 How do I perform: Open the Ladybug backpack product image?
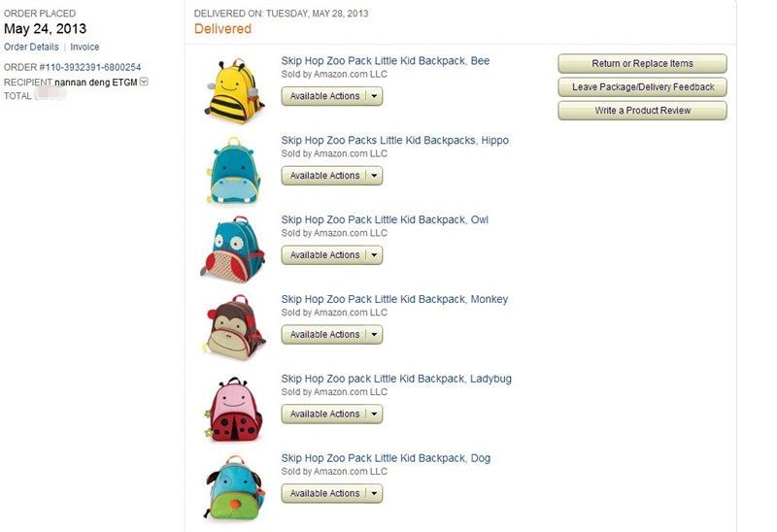coord(233,409)
